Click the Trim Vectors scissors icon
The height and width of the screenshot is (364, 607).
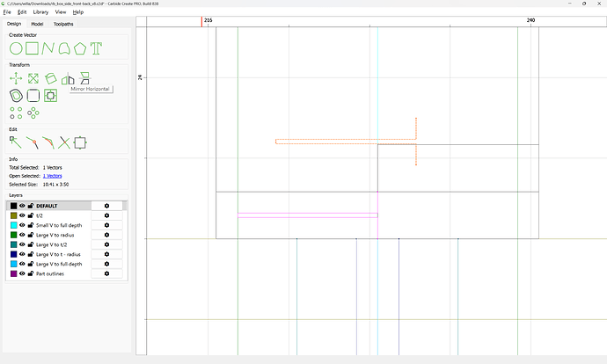tap(63, 142)
